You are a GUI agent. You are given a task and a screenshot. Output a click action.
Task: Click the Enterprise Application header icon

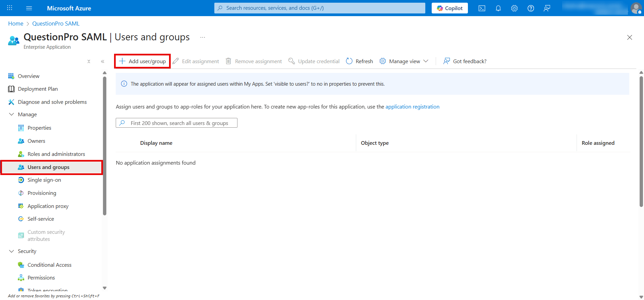pos(13,41)
